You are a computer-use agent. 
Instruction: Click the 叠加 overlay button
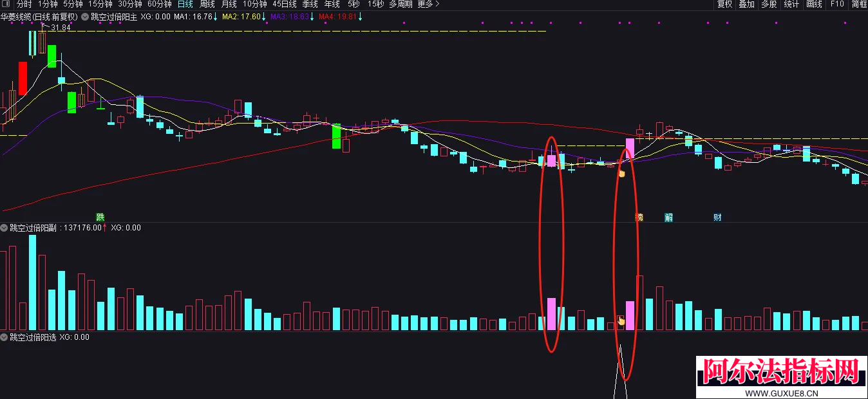[747, 4]
